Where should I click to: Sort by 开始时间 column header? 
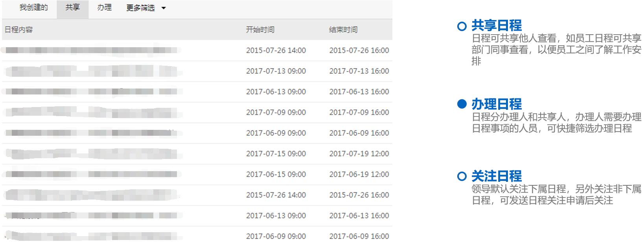click(x=260, y=30)
